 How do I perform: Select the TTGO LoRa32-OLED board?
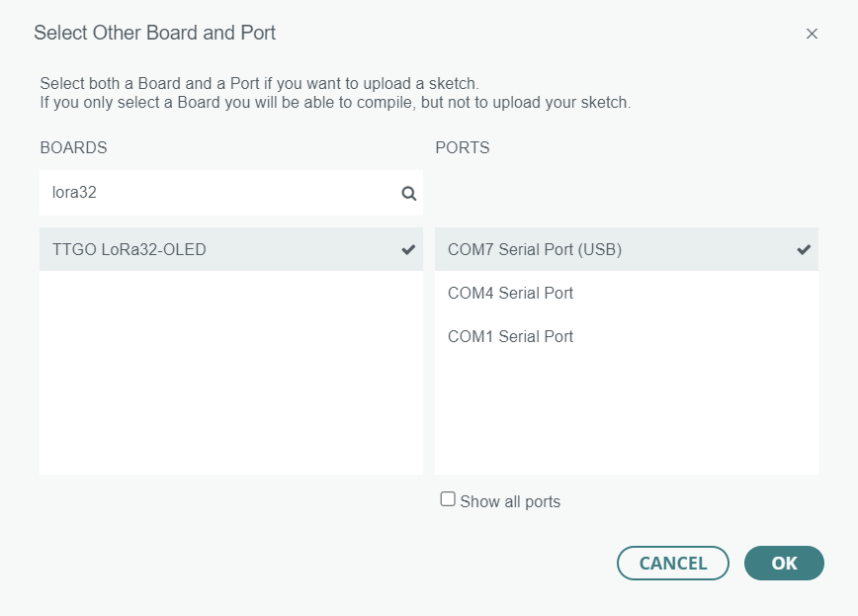pos(129,250)
